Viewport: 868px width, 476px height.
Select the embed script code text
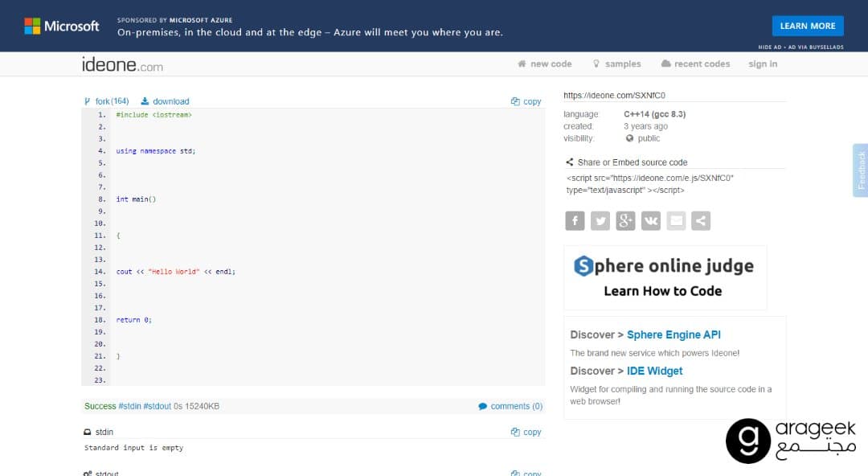pos(650,184)
